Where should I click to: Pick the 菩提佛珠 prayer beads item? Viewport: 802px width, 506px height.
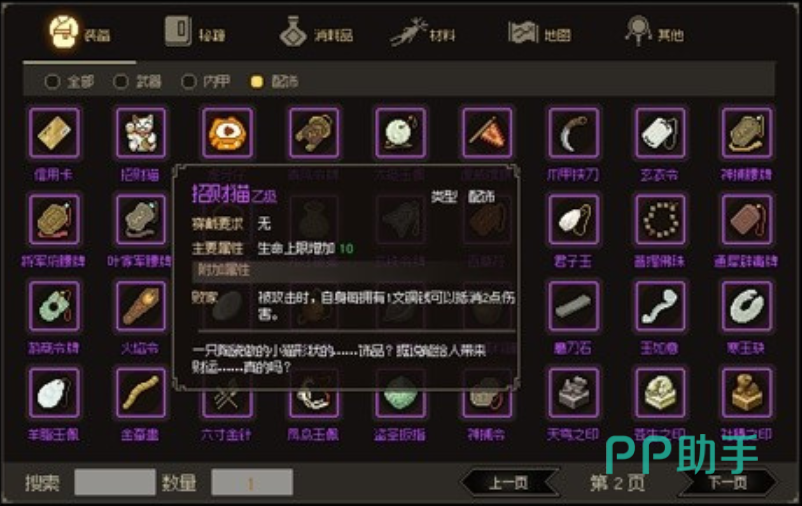pyautogui.click(x=660, y=219)
